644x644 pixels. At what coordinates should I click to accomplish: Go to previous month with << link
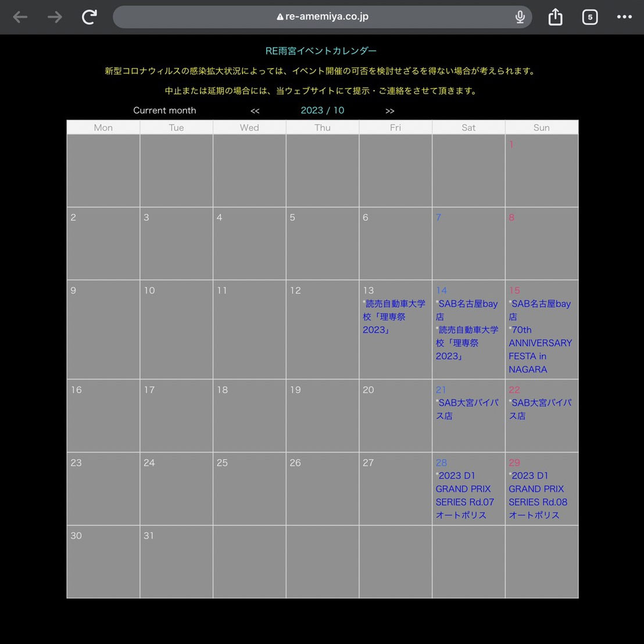(255, 111)
